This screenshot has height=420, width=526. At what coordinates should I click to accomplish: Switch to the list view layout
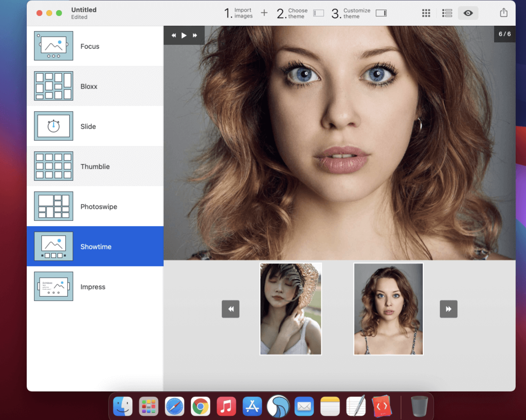click(x=447, y=13)
